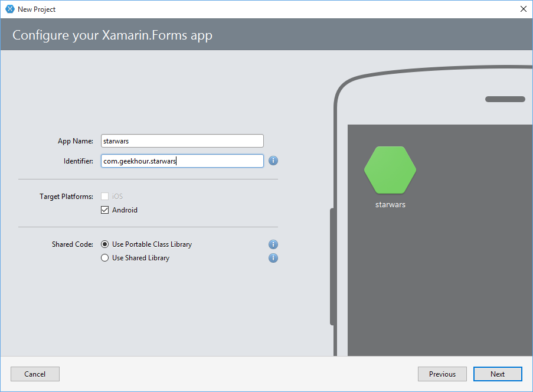Toggle the Android platform checkbox
This screenshot has width=533, height=392.
coord(104,210)
